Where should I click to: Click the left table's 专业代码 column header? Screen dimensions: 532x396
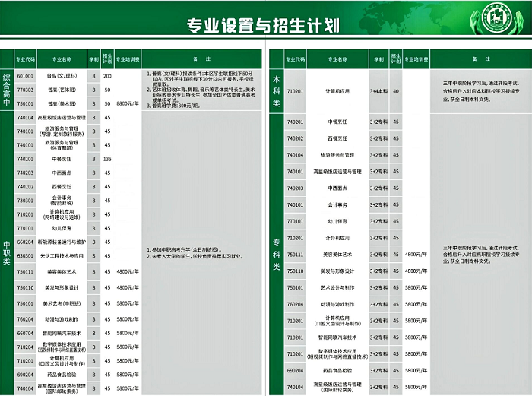point(25,59)
